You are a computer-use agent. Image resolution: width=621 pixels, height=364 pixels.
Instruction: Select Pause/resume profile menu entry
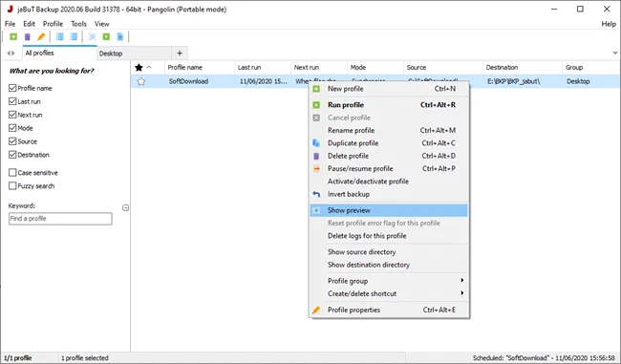point(389,168)
